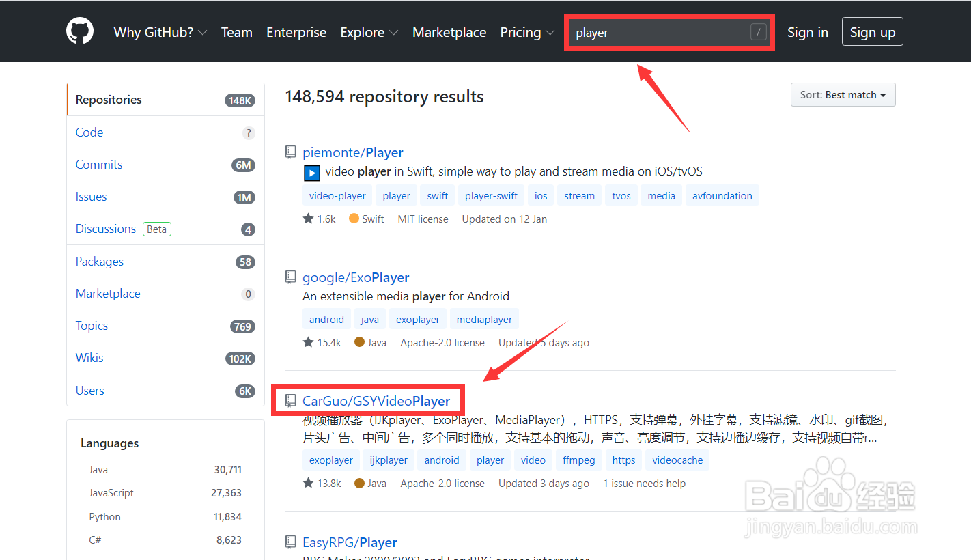Open the Enterprise page
The height and width of the screenshot is (560, 971).
pyautogui.click(x=296, y=32)
